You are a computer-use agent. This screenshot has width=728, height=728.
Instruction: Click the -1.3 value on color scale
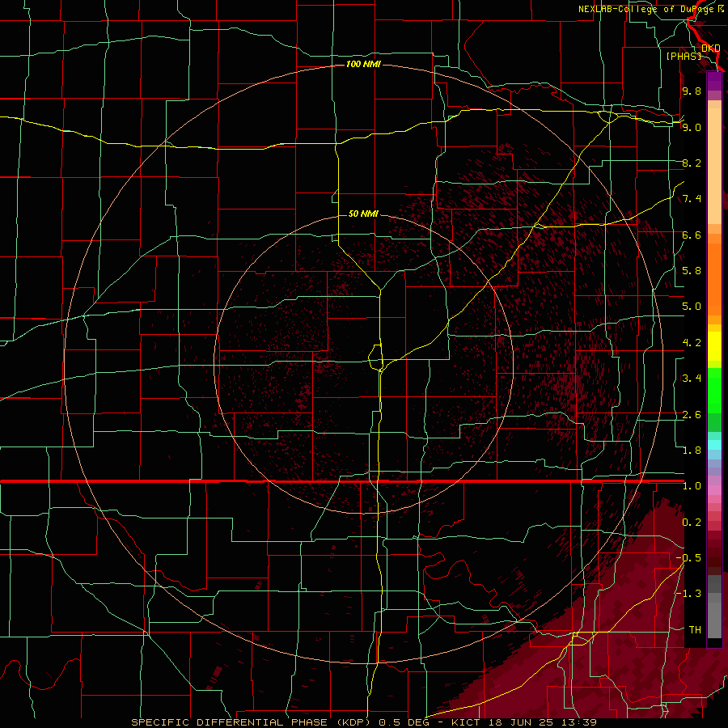tap(688, 594)
